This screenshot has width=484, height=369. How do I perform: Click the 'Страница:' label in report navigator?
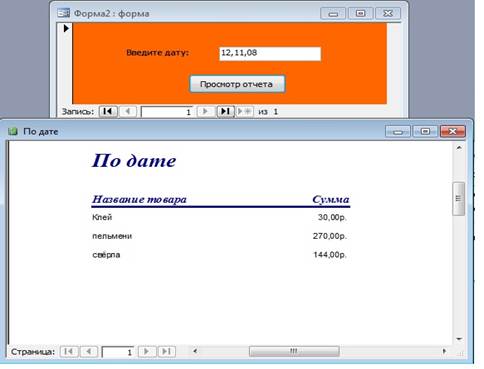point(33,352)
